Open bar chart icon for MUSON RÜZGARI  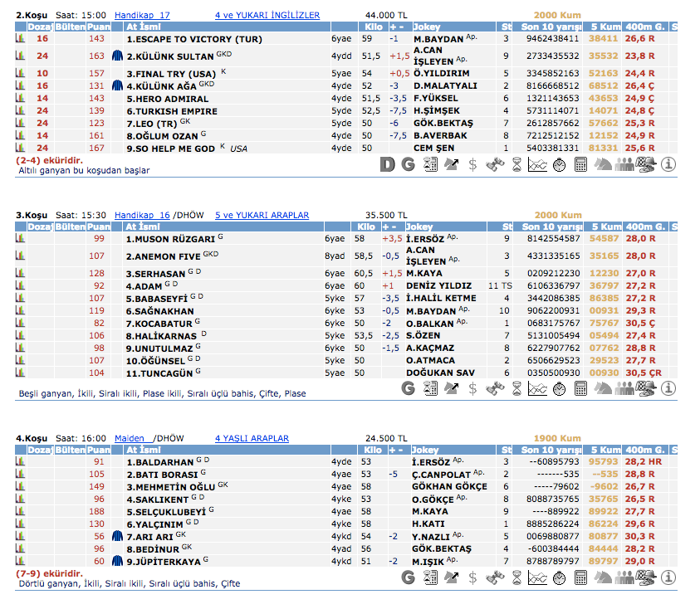(21, 239)
